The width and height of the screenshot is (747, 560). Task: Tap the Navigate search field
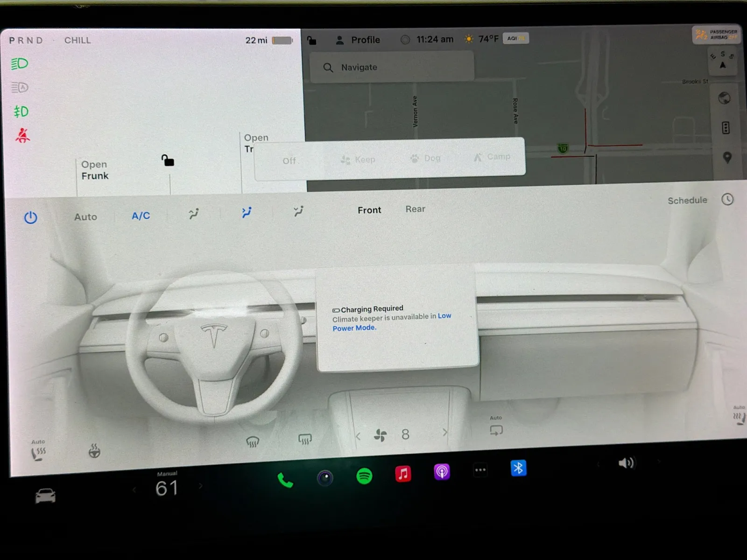(391, 67)
